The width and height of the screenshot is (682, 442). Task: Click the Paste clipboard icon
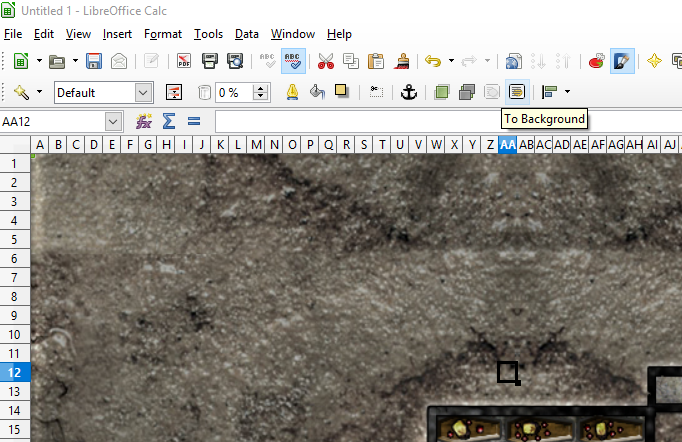tap(375, 61)
